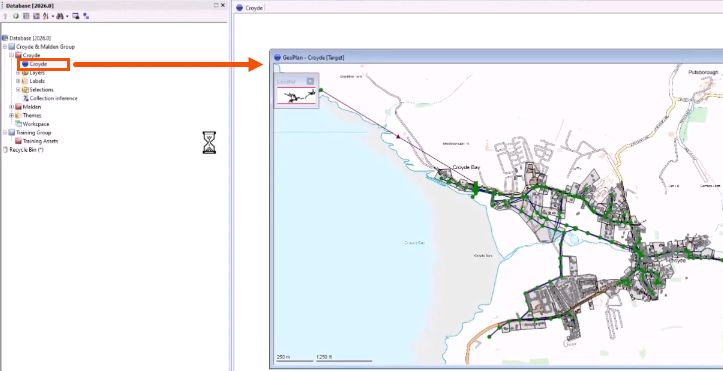Click the binoculars find icon

[x=60, y=16]
